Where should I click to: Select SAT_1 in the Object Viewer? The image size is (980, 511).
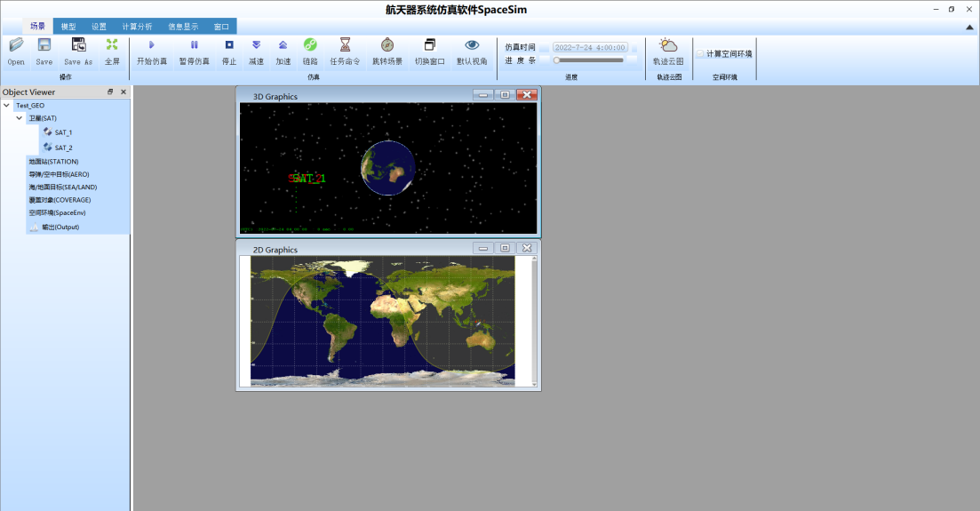[63, 132]
